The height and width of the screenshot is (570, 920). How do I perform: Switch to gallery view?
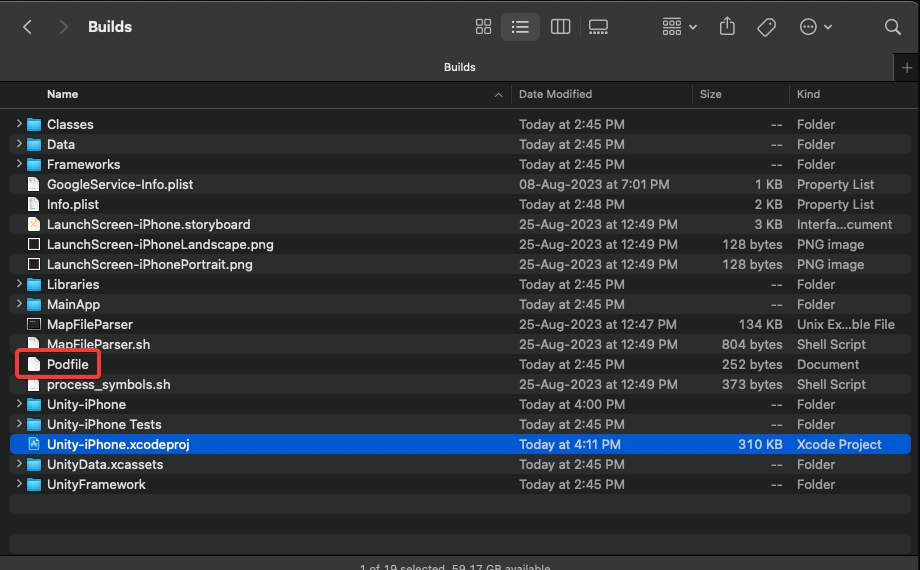[x=599, y=27]
